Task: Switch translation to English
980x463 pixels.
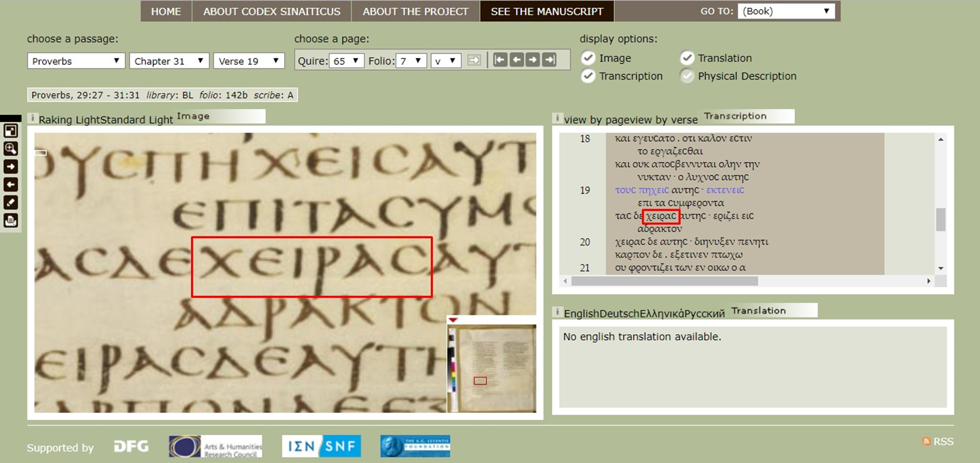Action: (582, 313)
